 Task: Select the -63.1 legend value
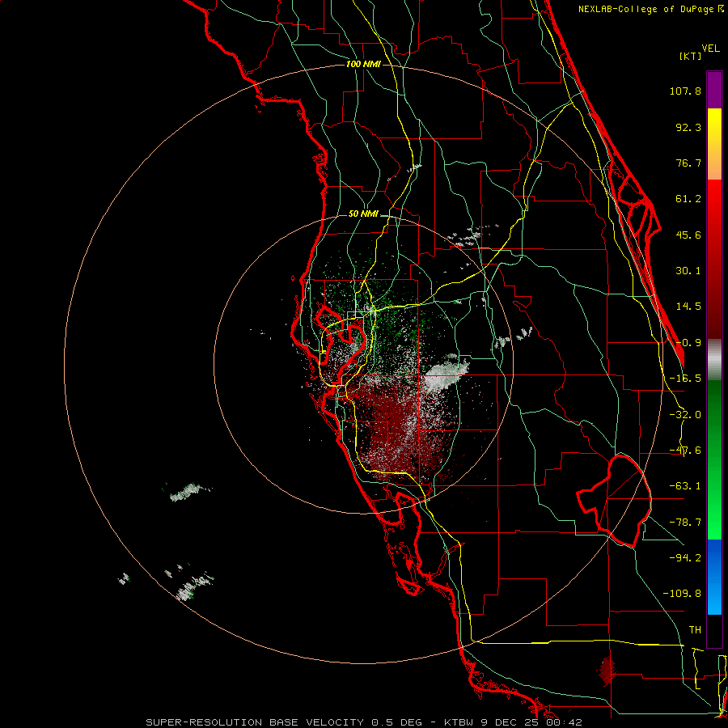[685, 486]
